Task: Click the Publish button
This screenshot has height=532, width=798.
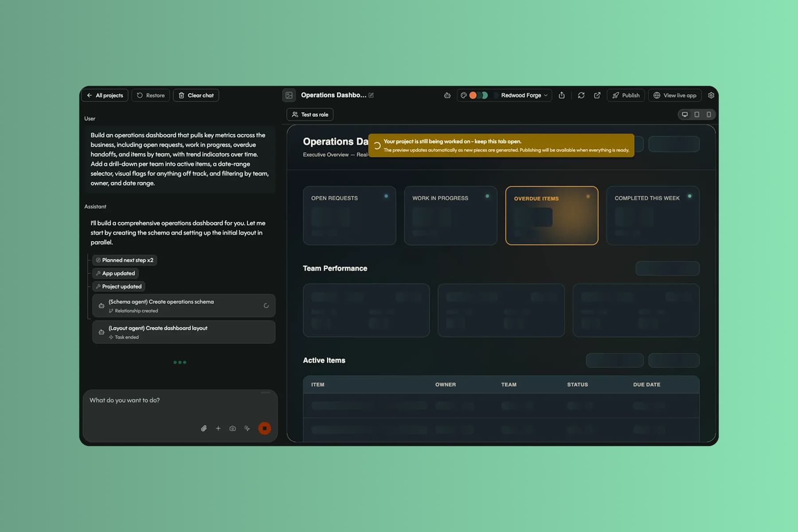Action: [x=626, y=95]
